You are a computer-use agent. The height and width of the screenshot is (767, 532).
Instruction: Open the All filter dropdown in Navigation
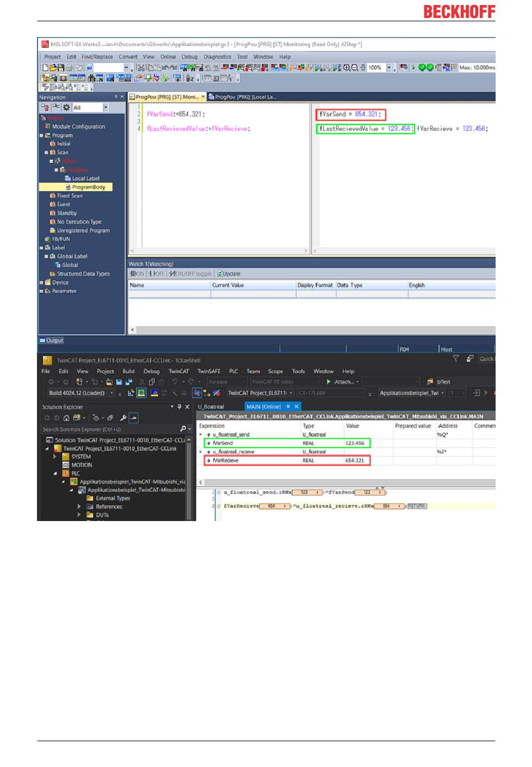point(105,107)
